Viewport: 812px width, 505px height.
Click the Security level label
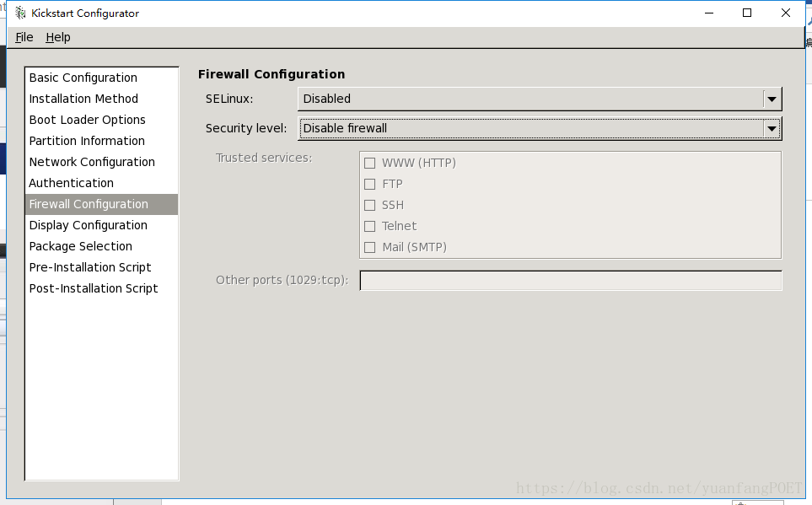point(246,128)
